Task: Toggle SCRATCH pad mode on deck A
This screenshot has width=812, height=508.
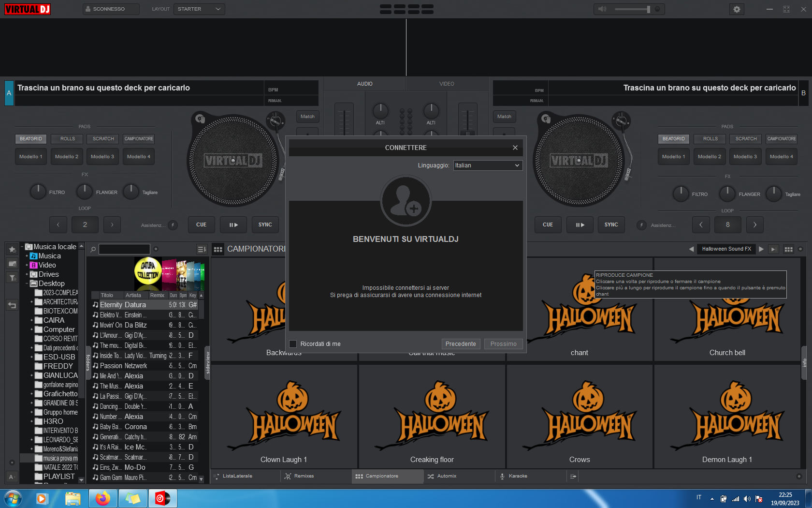Action: click(x=103, y=139)
